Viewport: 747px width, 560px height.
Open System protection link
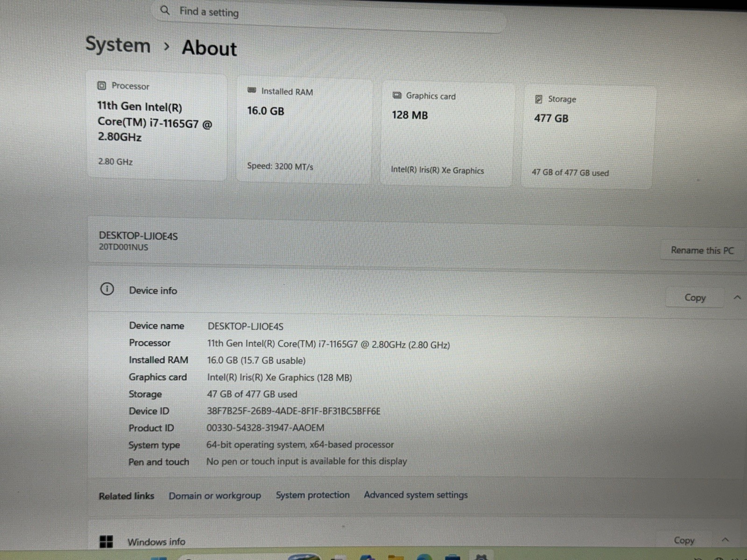pyautogui.click(x=312, y=495)
